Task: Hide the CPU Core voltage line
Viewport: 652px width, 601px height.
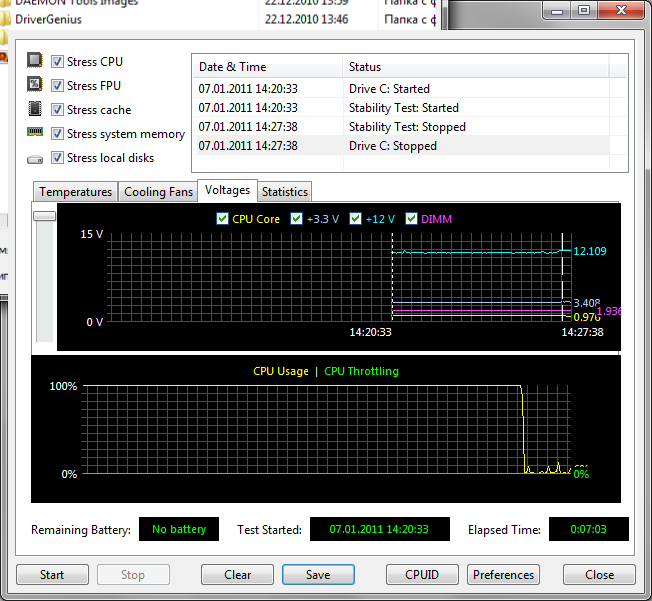Action: coord(222,219)
